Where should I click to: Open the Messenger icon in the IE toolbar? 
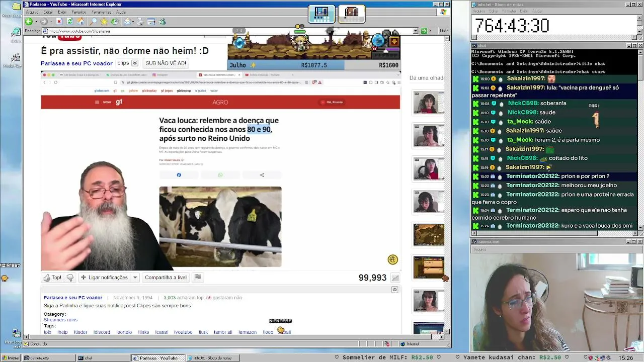(x=162, y=22)
